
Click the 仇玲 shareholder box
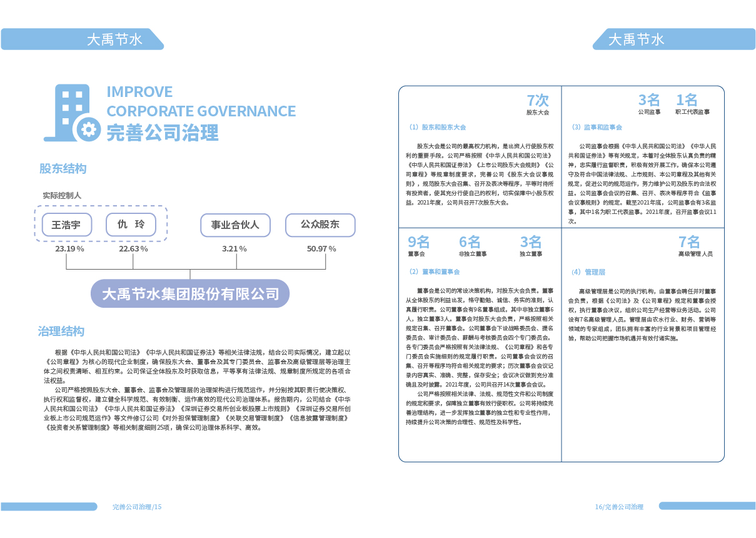tap(131, 225)
